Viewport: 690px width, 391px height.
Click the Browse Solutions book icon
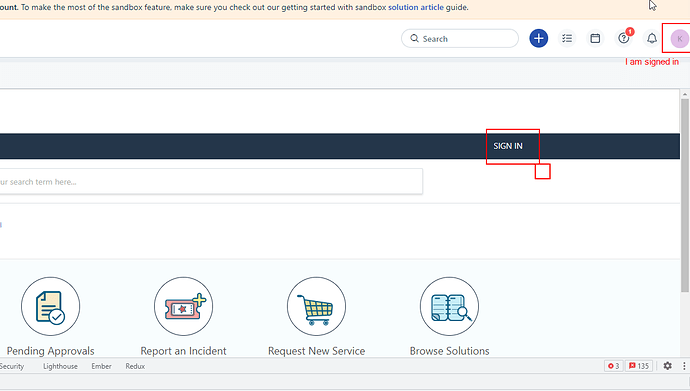click(x=449, y=307)
